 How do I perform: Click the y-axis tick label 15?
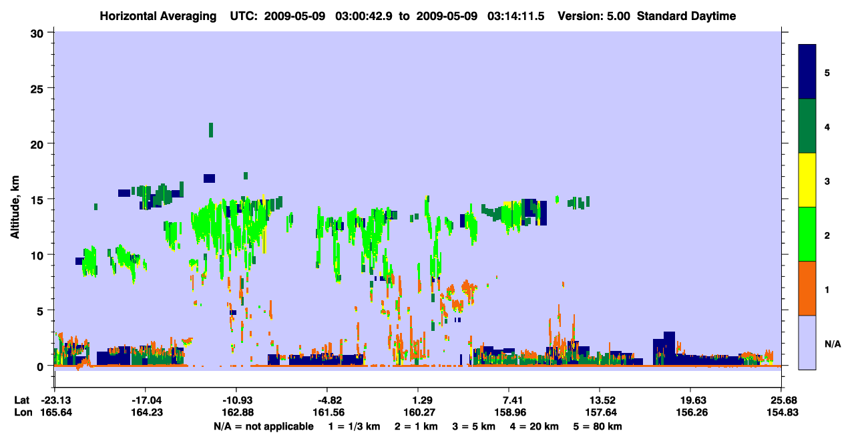[x=39, y=199]
